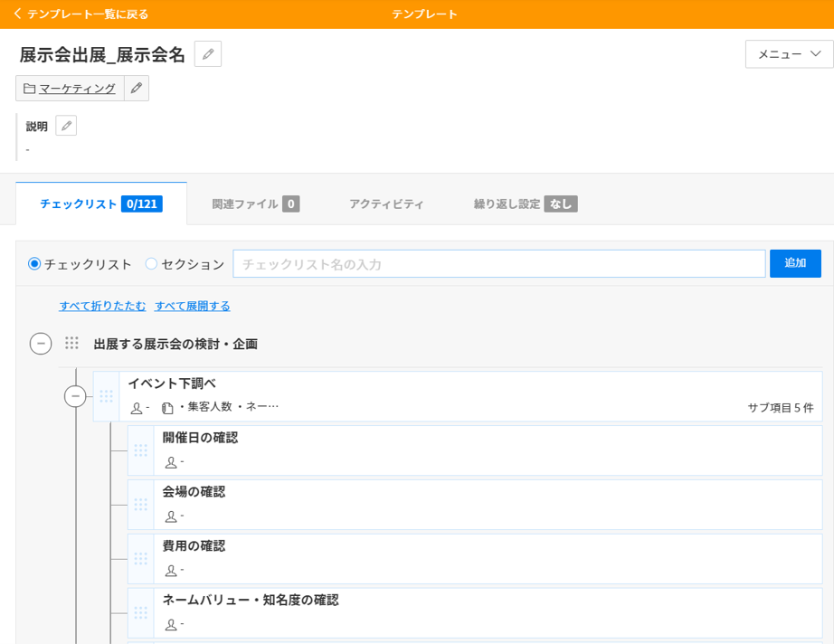Click assignee icon on 開催日の確認

coord(171,462)
